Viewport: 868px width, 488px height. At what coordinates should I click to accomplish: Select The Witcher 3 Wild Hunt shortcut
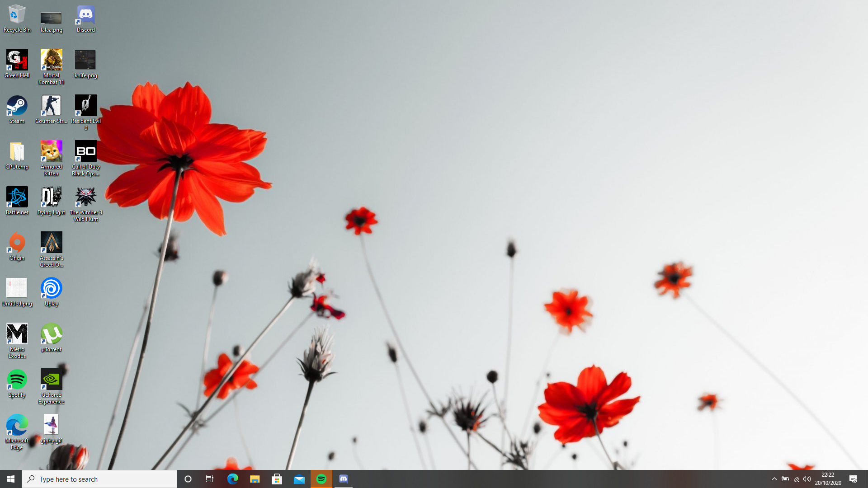(85, 204)
